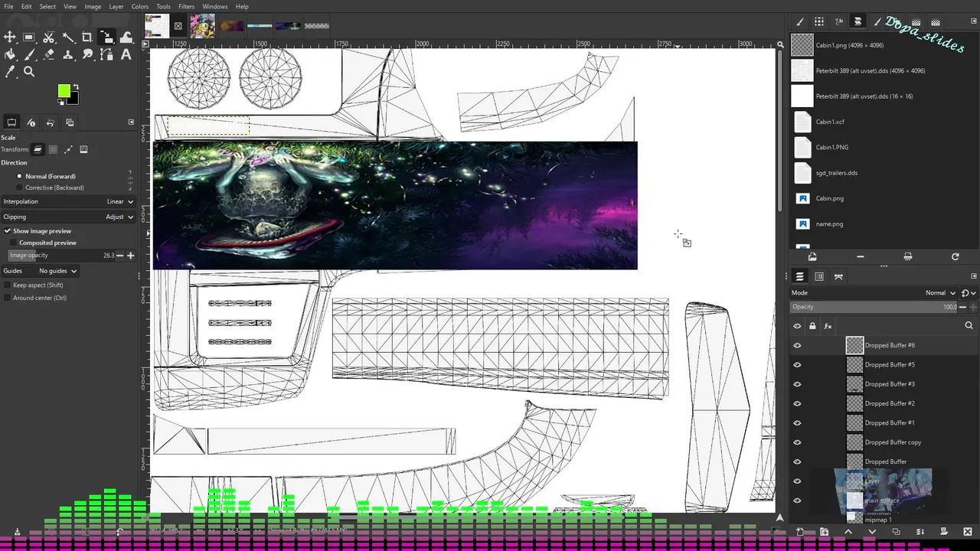Select the Move tool
980x551 pixels.
[x=10, y=37]
